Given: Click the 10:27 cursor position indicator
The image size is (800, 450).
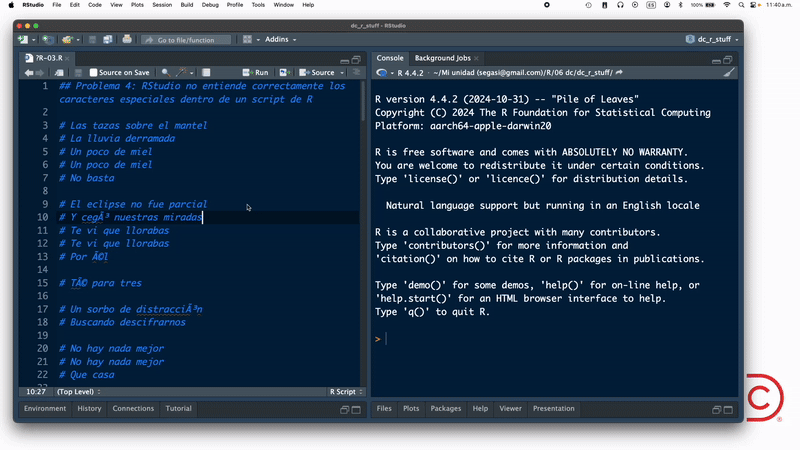Looking at the screenshot, I should pos(36,392).
